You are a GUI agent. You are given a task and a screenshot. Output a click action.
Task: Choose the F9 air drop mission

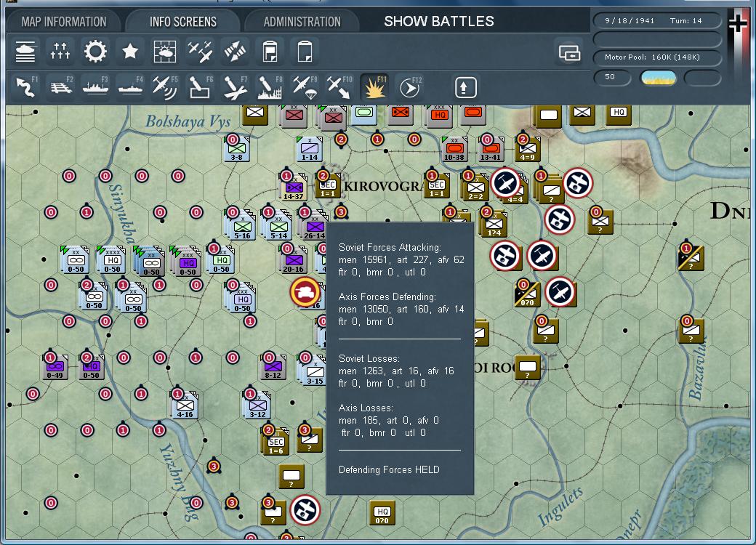click(x=303, y=86)
